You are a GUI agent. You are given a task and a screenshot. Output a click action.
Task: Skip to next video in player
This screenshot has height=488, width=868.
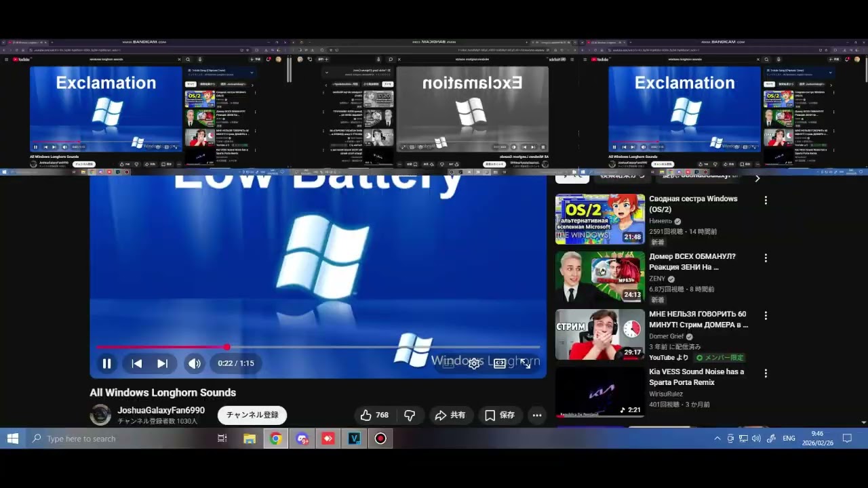tap(163, 363)
